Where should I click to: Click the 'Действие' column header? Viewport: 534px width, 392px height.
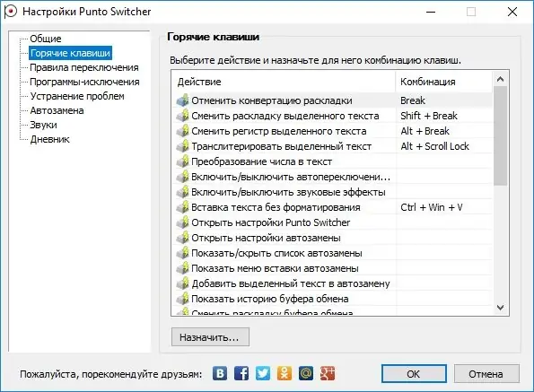(284, 82)
